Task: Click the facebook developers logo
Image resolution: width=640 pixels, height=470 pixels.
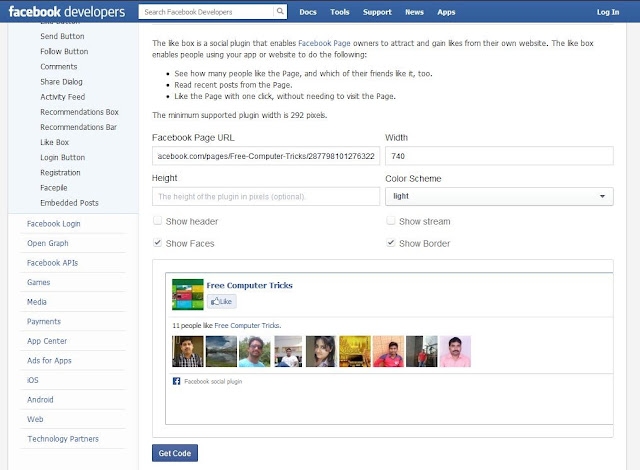Action: coord(67,11)
